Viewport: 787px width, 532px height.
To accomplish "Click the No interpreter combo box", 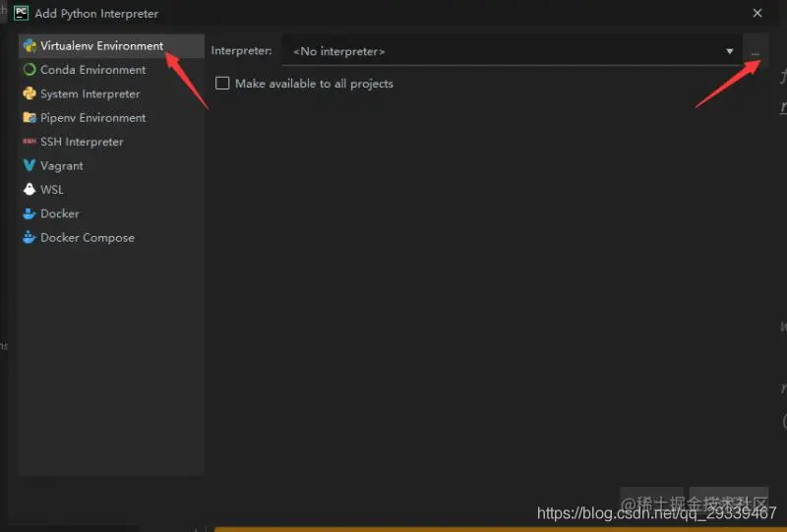I will (512, 51).
